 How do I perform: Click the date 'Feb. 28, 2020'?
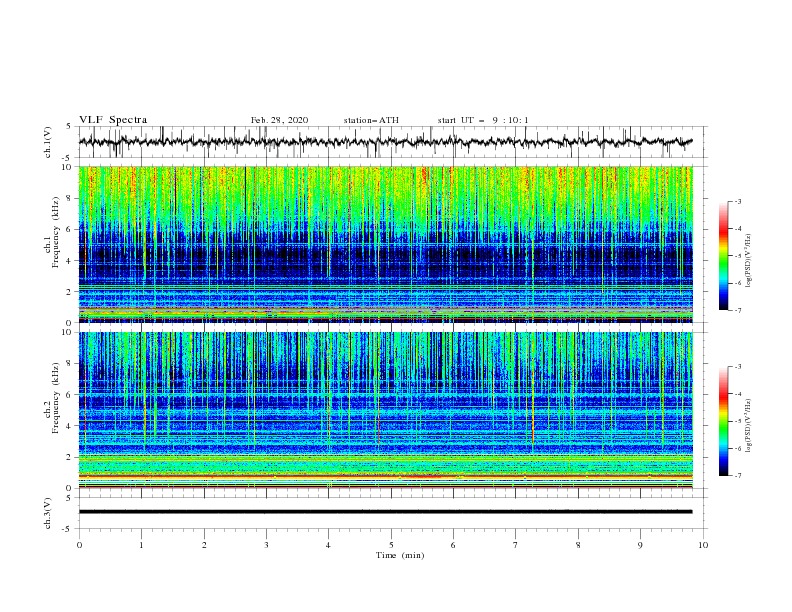click(279, 120)
